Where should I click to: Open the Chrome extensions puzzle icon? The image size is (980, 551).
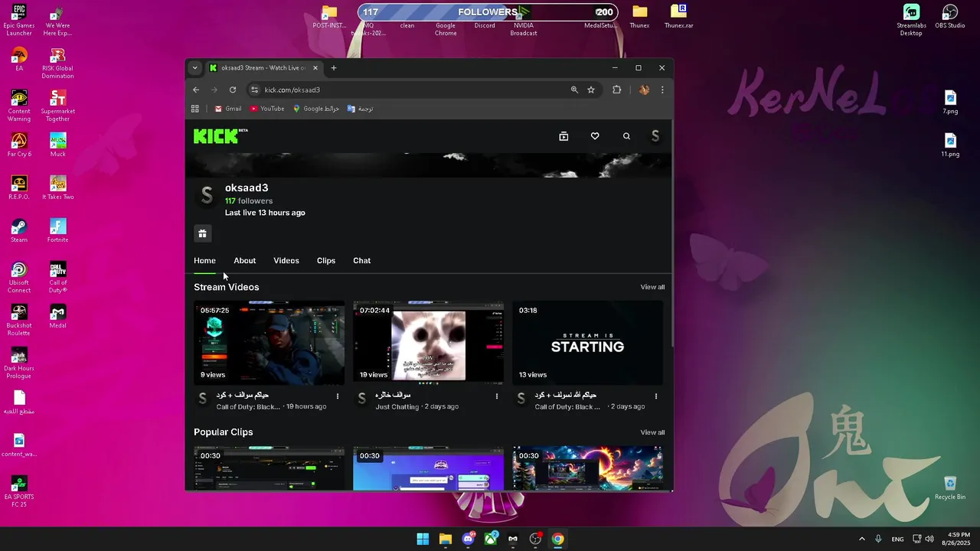click(616, 90)
